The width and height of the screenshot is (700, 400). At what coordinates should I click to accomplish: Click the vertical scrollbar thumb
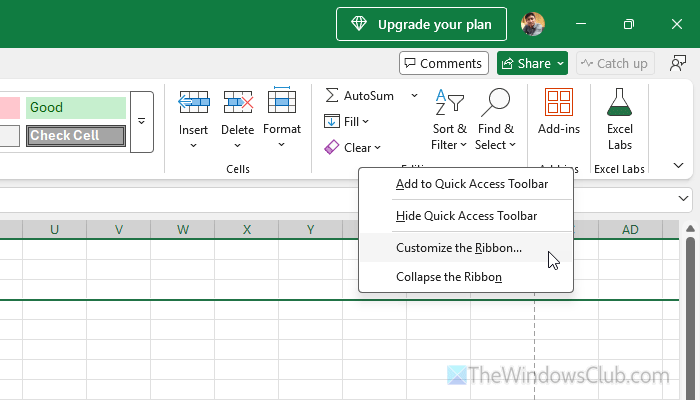point(690,318)
